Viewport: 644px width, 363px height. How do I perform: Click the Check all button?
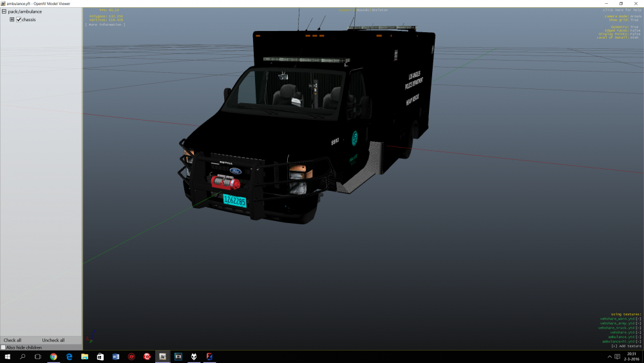tap(12, 340)
